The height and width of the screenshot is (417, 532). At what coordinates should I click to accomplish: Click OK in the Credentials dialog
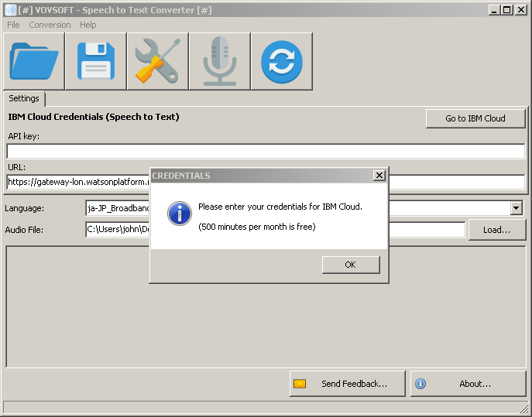pos(351,265)
